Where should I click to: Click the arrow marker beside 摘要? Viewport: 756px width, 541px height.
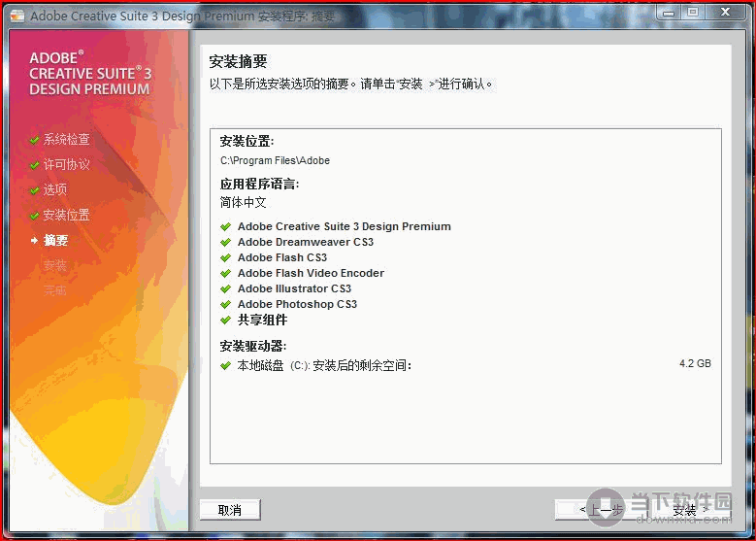34,240
